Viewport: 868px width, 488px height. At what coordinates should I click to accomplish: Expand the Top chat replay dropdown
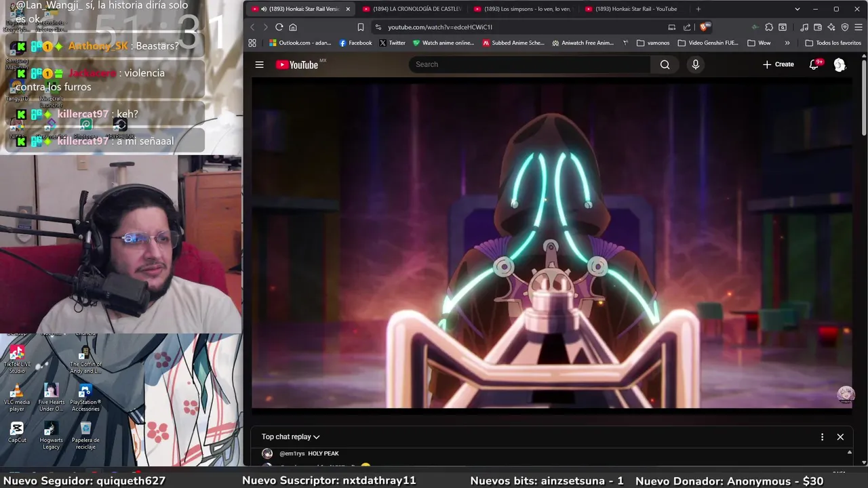coord(290,437)
